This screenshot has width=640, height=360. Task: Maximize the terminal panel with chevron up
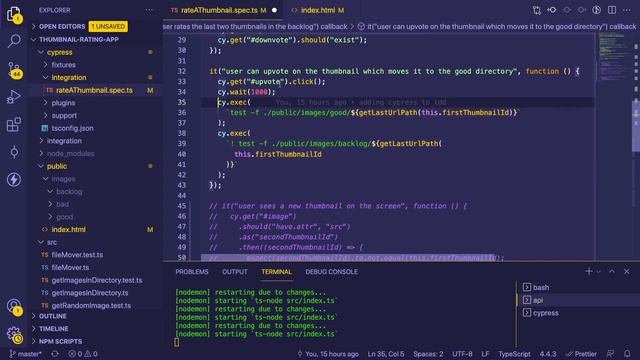pos(612,271)
